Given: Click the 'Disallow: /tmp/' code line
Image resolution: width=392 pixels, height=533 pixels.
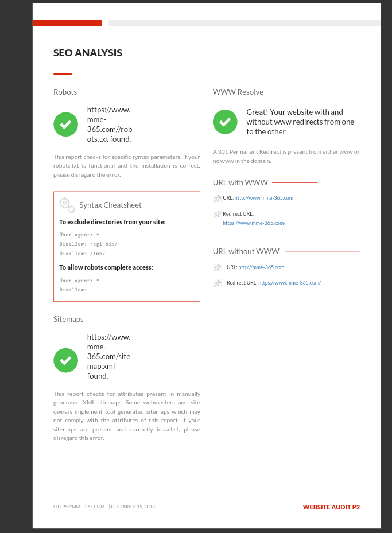Looking at the screenshot, I should tap(82, 254).
